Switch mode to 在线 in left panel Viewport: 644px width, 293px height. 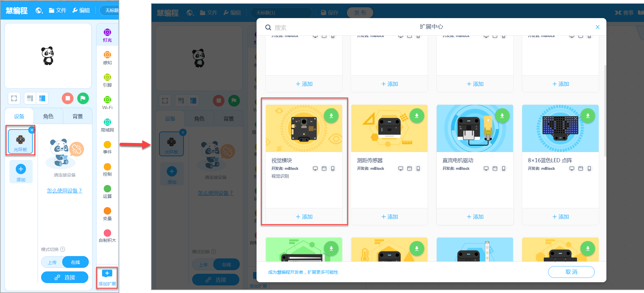[x=76, y=262]
